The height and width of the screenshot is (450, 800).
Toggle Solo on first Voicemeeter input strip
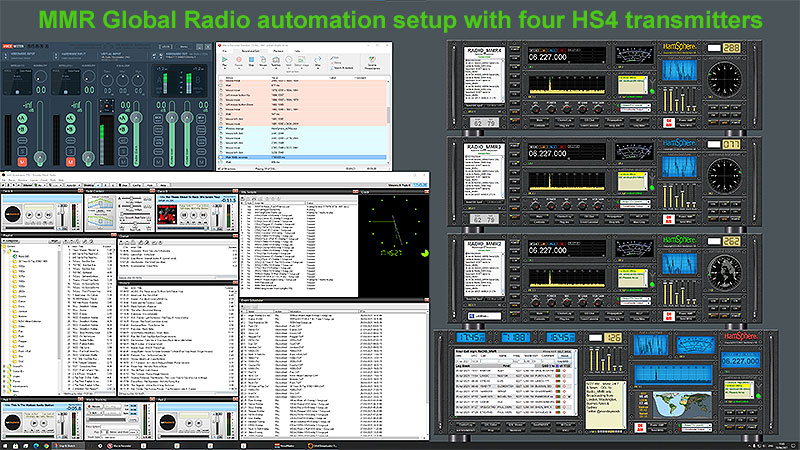[22, 151]
